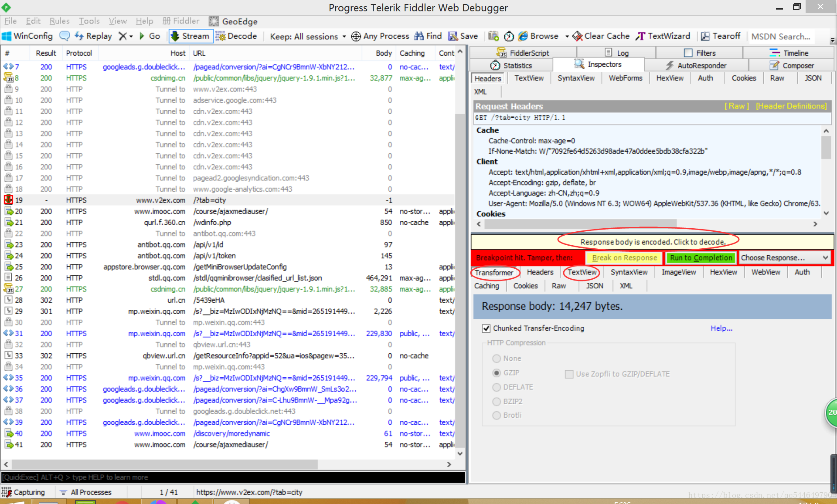Select session 20 imooc arrow icon
This screenshot has height=504, width=837.
point(8,211)
